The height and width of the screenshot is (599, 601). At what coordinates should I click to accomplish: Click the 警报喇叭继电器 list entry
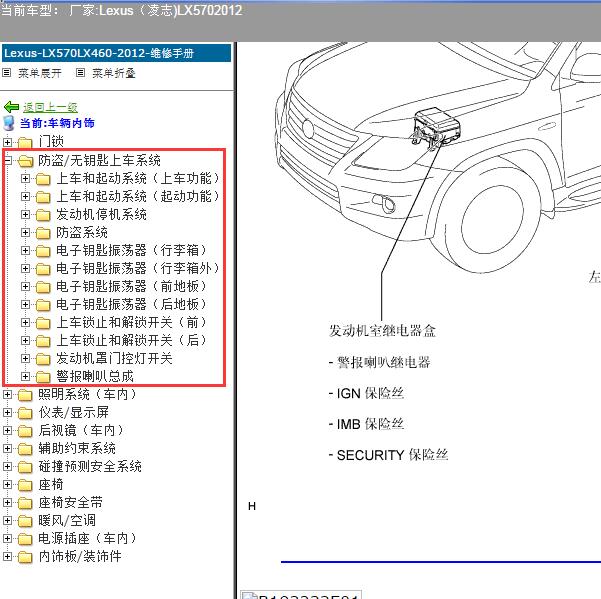[x=380, y=362]
